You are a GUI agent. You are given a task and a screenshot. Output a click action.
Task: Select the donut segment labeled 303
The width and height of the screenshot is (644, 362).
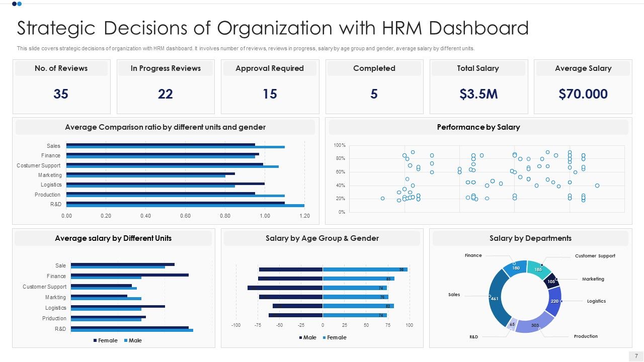tap(535, 324)
